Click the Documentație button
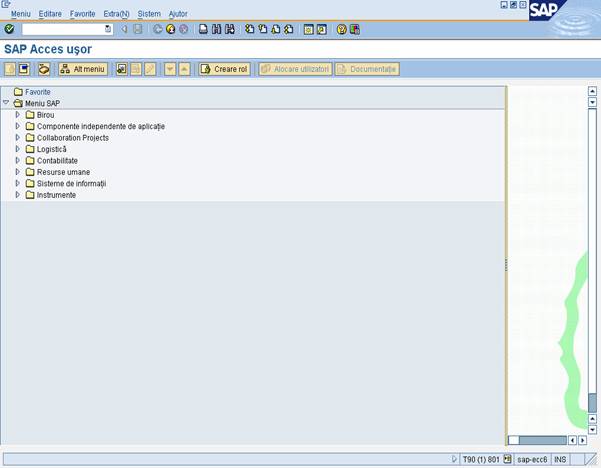 367,69
